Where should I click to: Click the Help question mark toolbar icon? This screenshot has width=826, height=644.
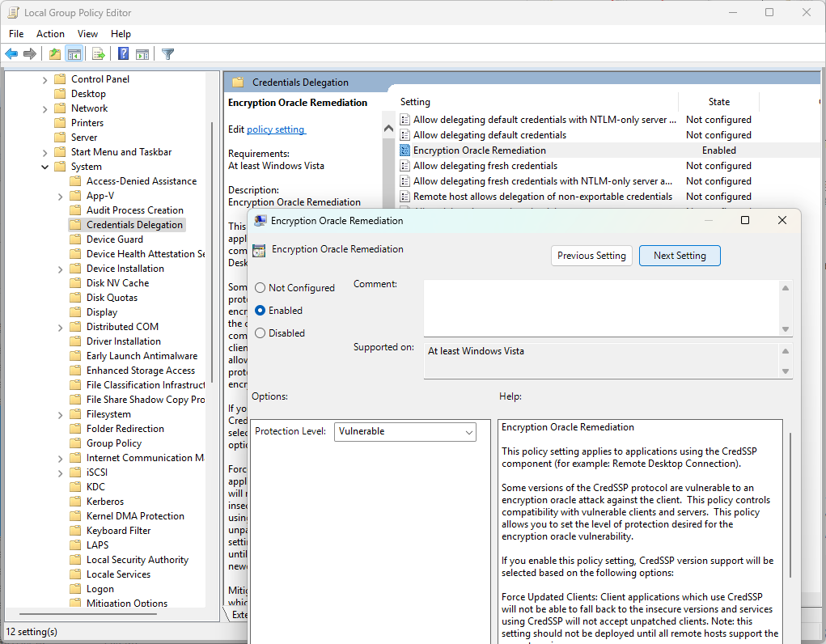(123, 53)
